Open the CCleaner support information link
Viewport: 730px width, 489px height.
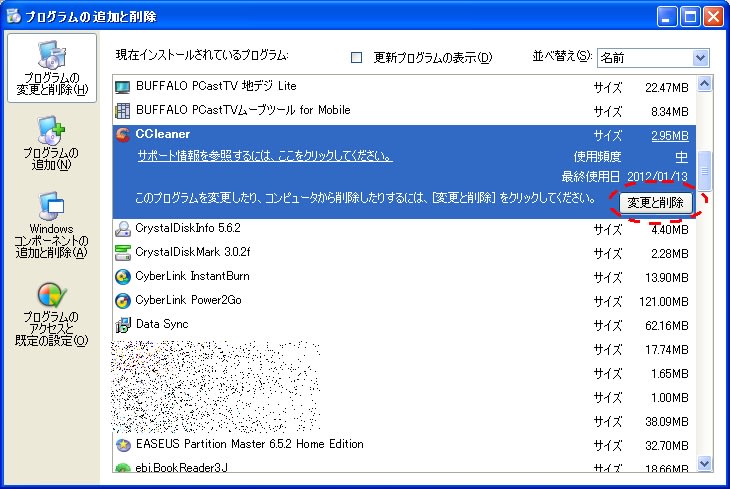265,156
